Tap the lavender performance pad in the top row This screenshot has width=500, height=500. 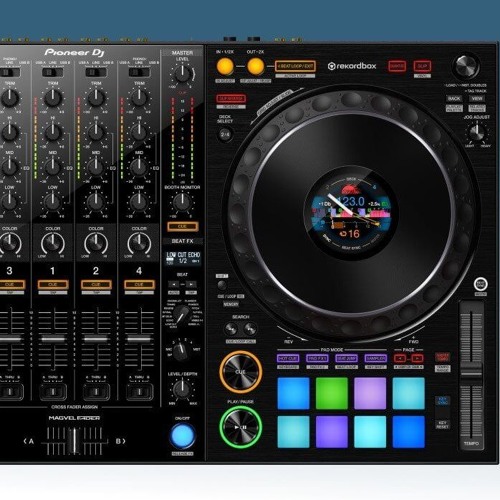tap(370, 393)
